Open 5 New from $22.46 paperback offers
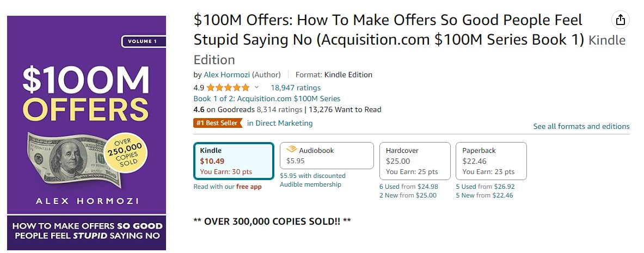 click(x=484, y=195)
